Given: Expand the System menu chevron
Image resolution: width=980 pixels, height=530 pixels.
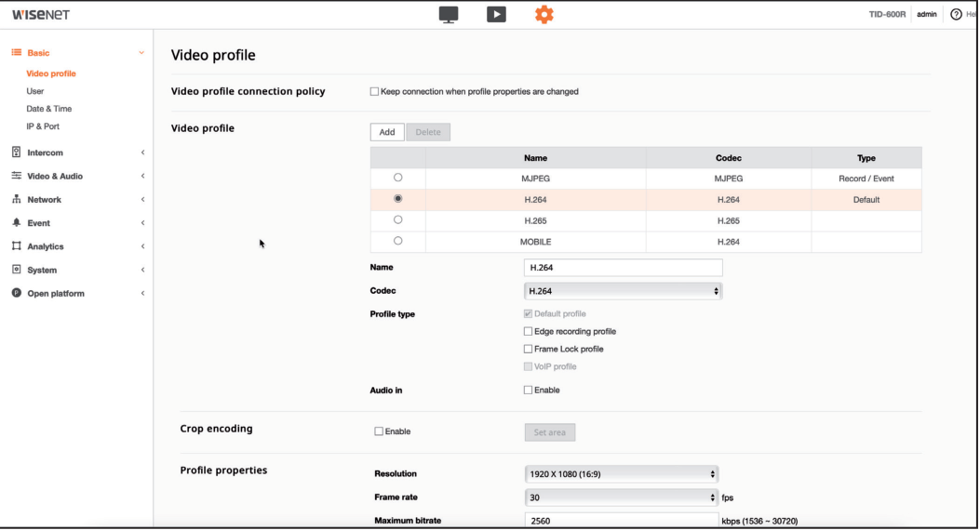Looking at the screenshot, I should click(x=142, y=270).
